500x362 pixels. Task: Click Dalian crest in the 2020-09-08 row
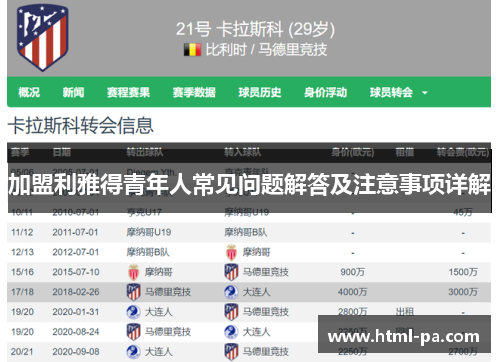(133, 352)
